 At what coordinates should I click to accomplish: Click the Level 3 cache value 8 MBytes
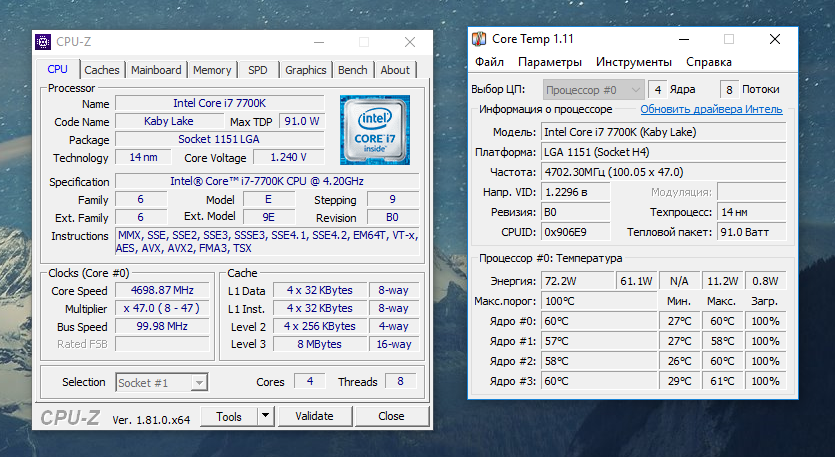coord(320,344)
